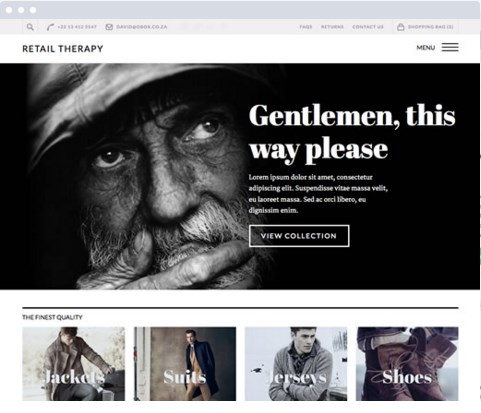Click the shopping bag icon
This screenshot has height=413, width=481.
401,27
